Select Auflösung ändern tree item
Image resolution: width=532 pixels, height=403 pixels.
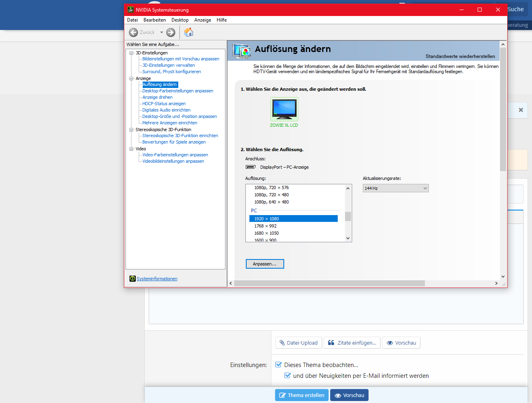click(160, 84)
